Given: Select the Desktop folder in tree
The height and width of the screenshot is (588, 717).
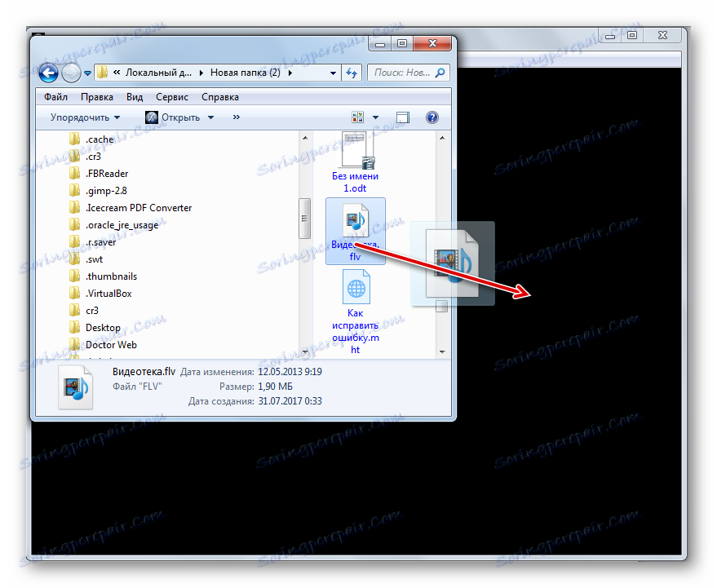Looking at the screenshot, I should (x=103, y=328).
